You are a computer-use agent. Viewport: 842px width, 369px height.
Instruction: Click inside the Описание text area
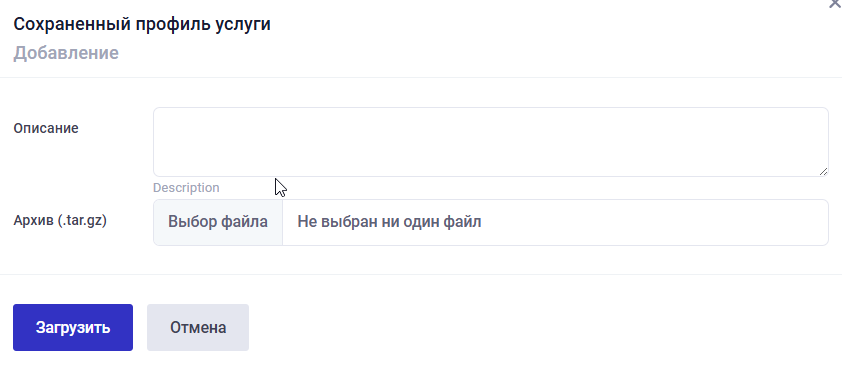point(491,142)
